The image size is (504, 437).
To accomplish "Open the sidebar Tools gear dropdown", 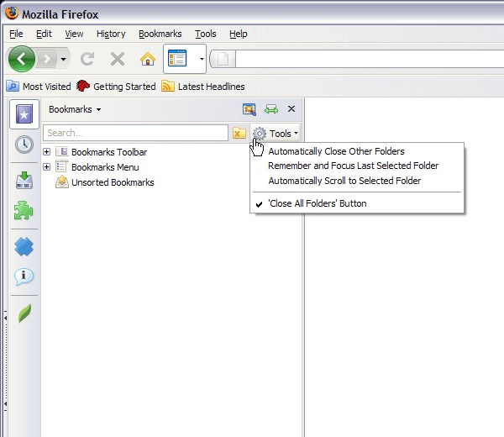I will click(x=276, y=133).
